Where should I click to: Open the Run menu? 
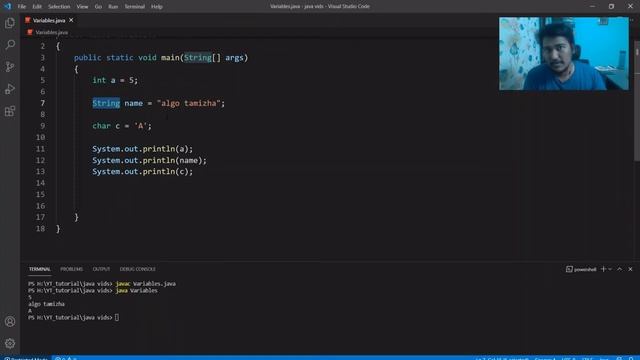click(x=113, y=7)
